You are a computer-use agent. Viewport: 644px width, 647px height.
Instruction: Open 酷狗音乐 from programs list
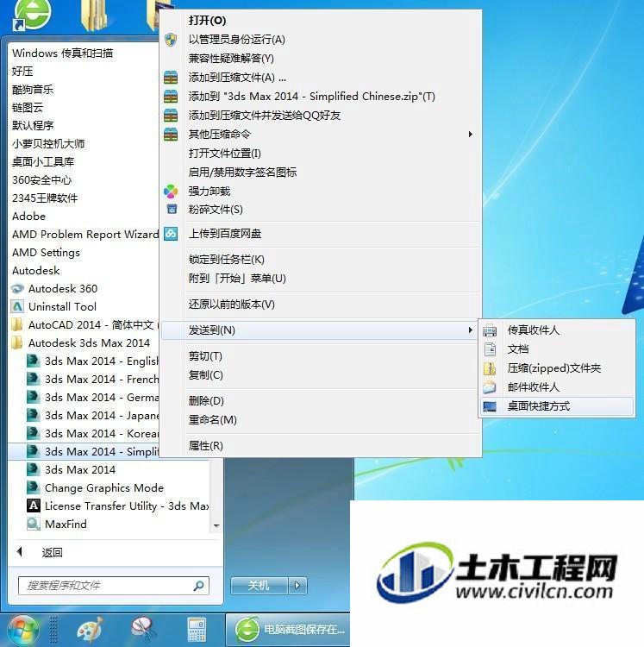pyautogui.click(x=33, y=89)
